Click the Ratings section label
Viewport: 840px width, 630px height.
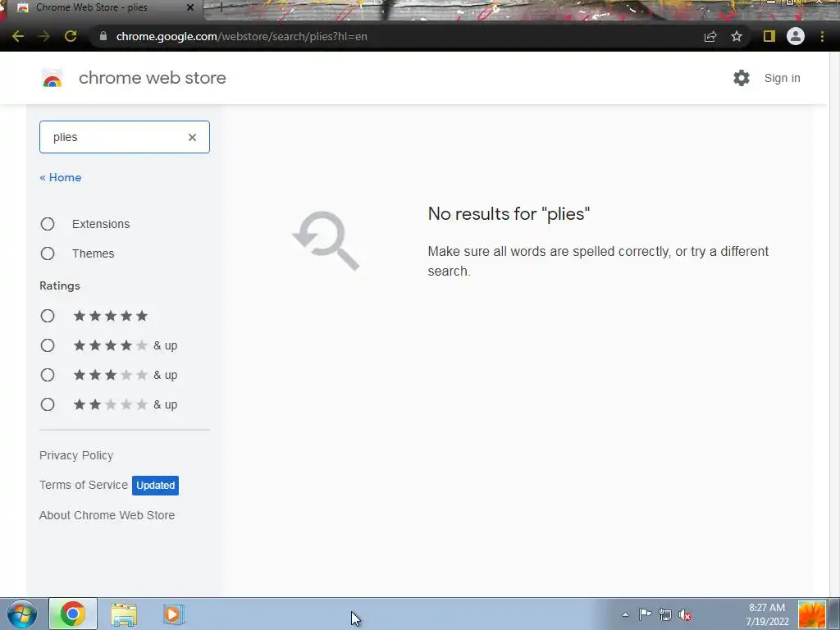[59, 286]
